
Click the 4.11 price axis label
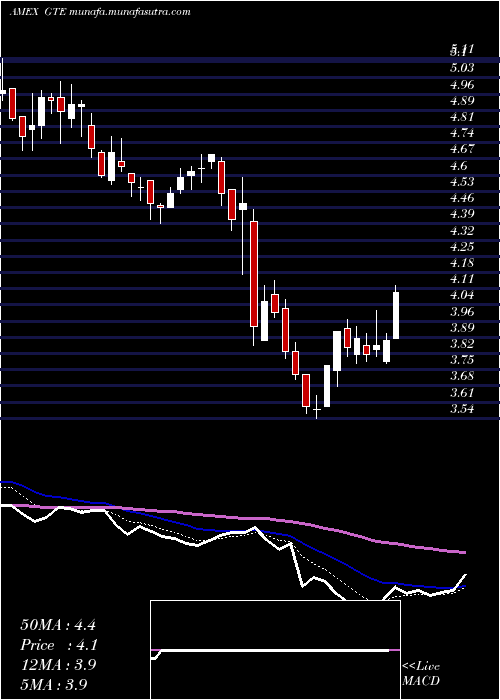(462, 278)
